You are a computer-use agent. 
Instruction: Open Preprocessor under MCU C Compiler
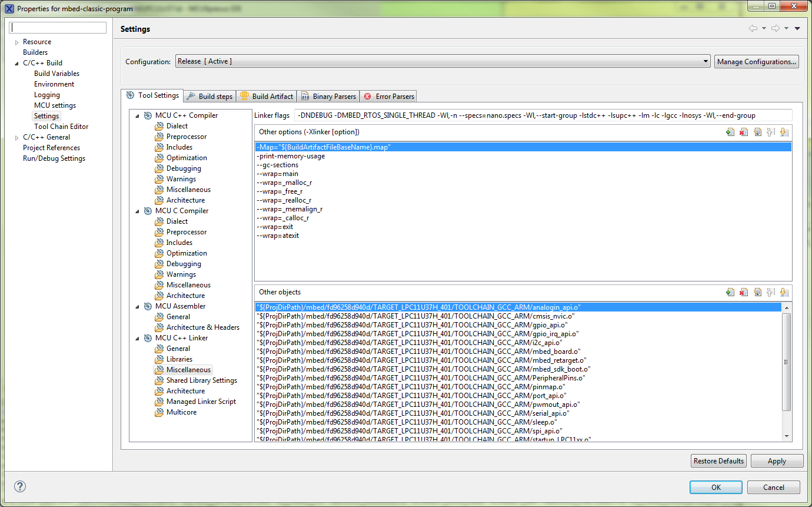pos(187,232)
